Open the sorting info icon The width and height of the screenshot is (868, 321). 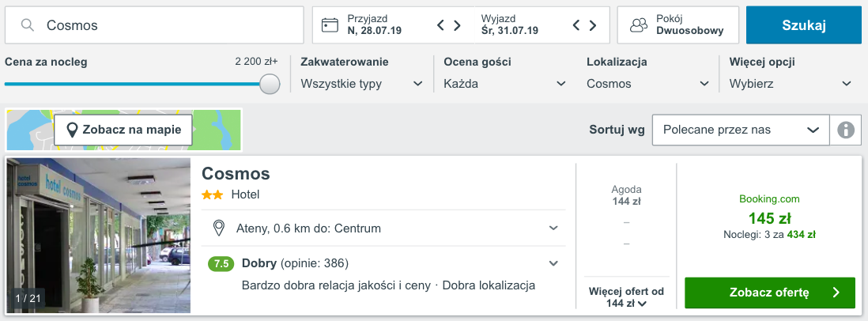(845, 130)
